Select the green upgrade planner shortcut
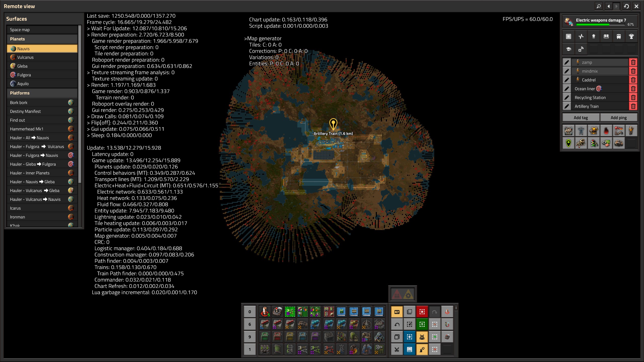The image size is (644, 362). click(422, 324)
